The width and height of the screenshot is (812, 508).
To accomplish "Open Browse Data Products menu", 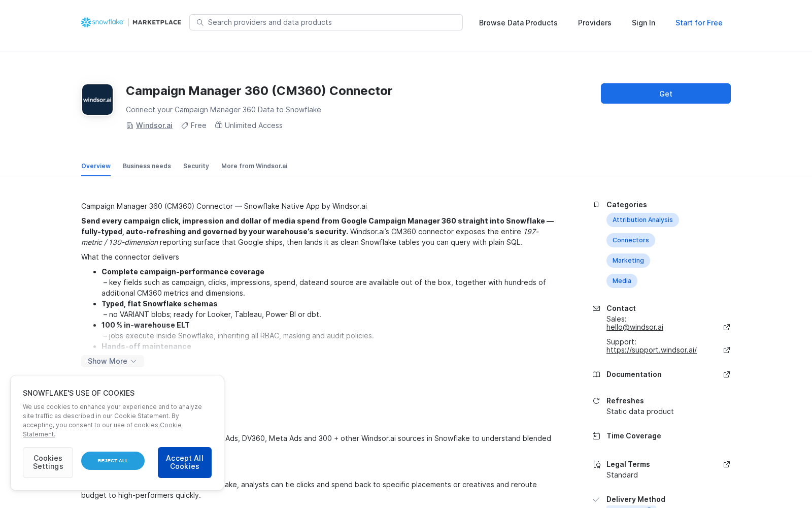I will click(518, 23).
